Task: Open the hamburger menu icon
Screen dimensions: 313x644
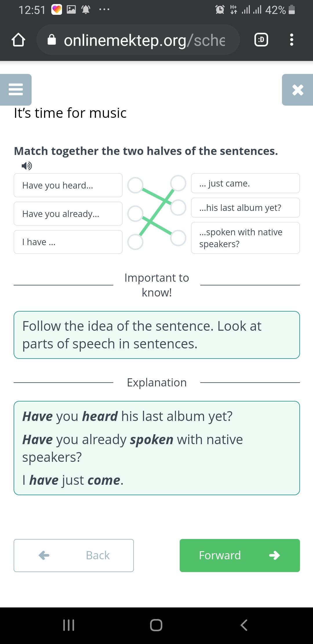Action: [x=16, y=90]
